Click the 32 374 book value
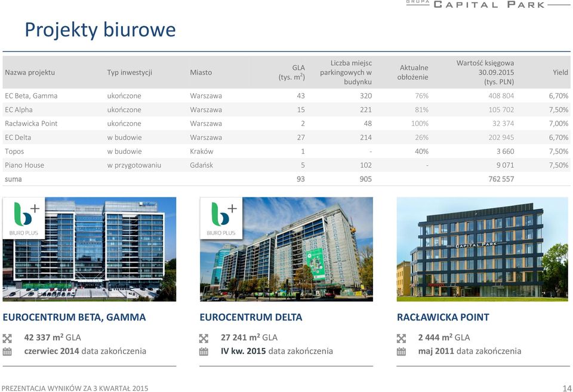The image size is (573, 392). tap(503, 124)
